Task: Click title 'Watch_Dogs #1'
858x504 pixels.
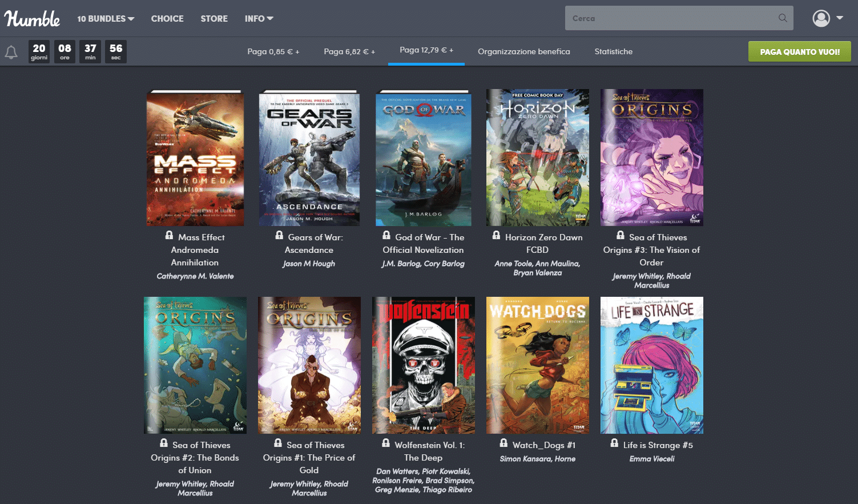Action: [544, 445]
